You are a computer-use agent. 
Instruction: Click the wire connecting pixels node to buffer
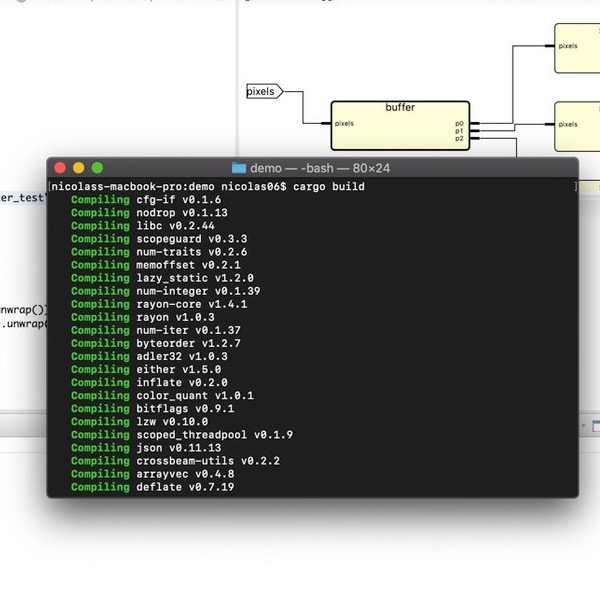310,112
